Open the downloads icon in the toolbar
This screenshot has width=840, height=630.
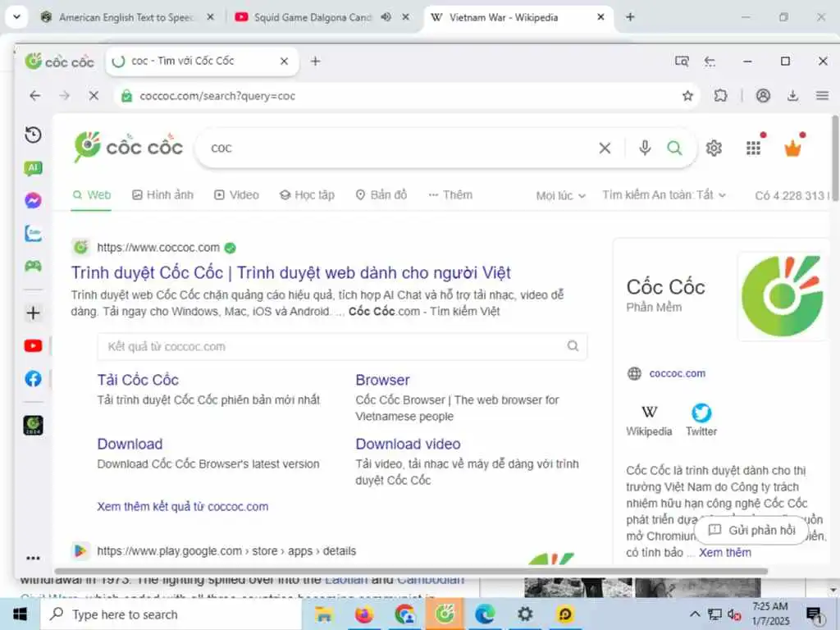793,96
